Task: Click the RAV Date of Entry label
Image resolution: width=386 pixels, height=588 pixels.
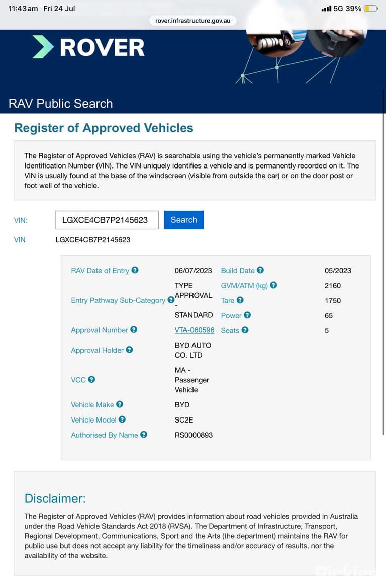Action: click(100, 271)
